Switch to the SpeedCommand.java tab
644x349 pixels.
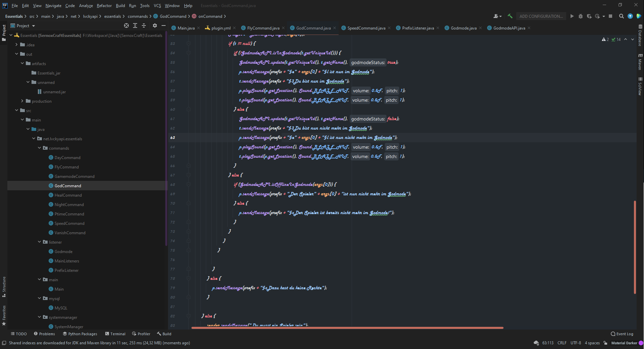(x=366, y=28)
